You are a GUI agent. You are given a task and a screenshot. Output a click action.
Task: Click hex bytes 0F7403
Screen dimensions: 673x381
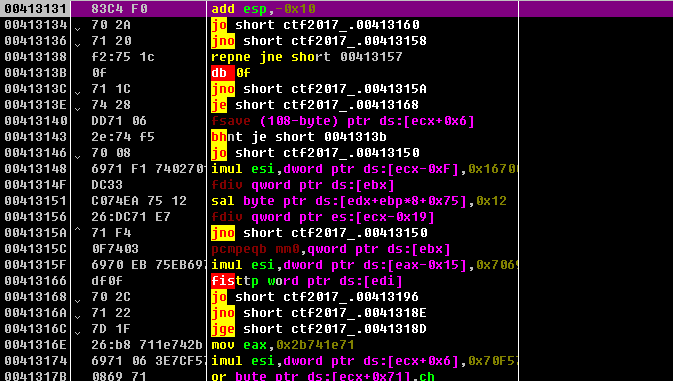(115, 249)
